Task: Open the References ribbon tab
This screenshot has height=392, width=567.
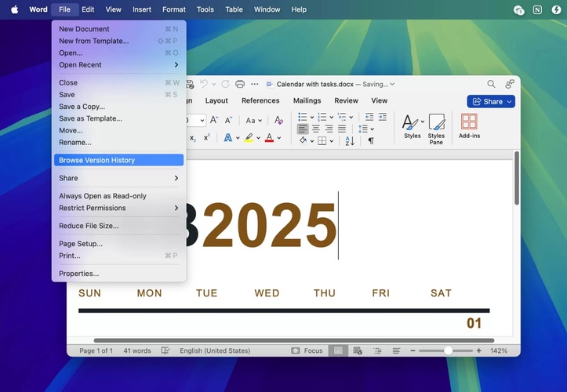Action: pyautogui.click(x=260, y=100)
